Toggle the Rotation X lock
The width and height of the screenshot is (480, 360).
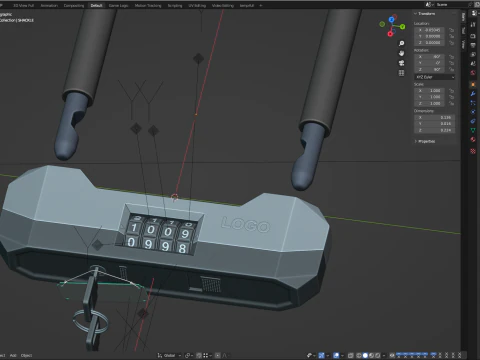coord(452,57)
